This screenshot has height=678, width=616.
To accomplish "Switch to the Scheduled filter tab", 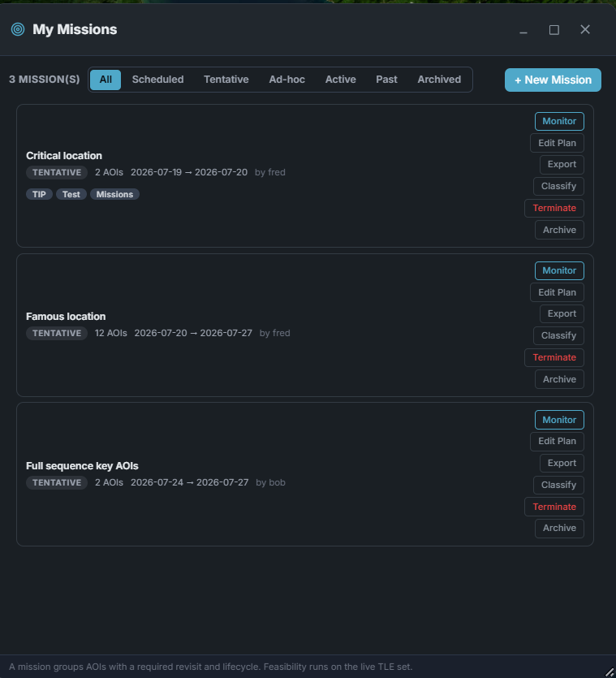I will point(157,80).
